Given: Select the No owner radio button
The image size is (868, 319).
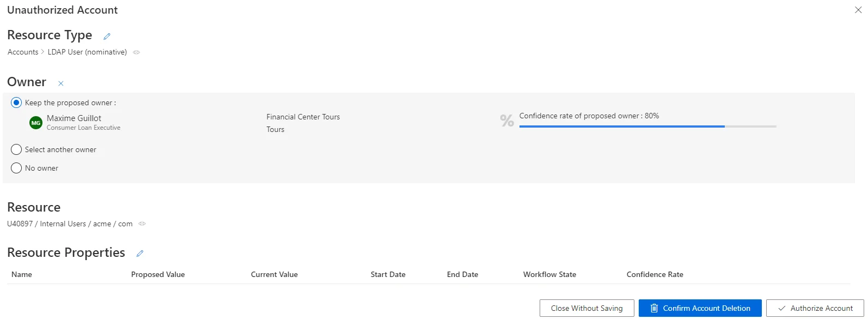Looking at the screenshot, I should pos(16,168).
